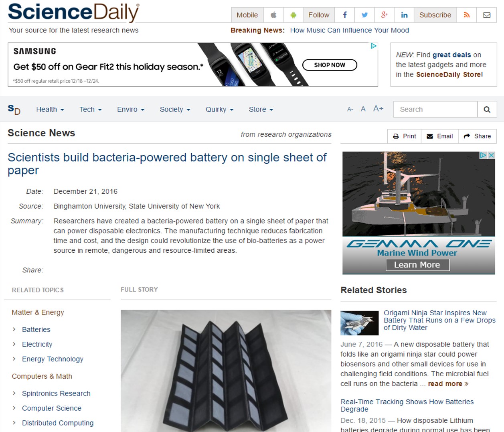Click in the Search input field
The image size is (504, 432).
(x=435, y=110)
